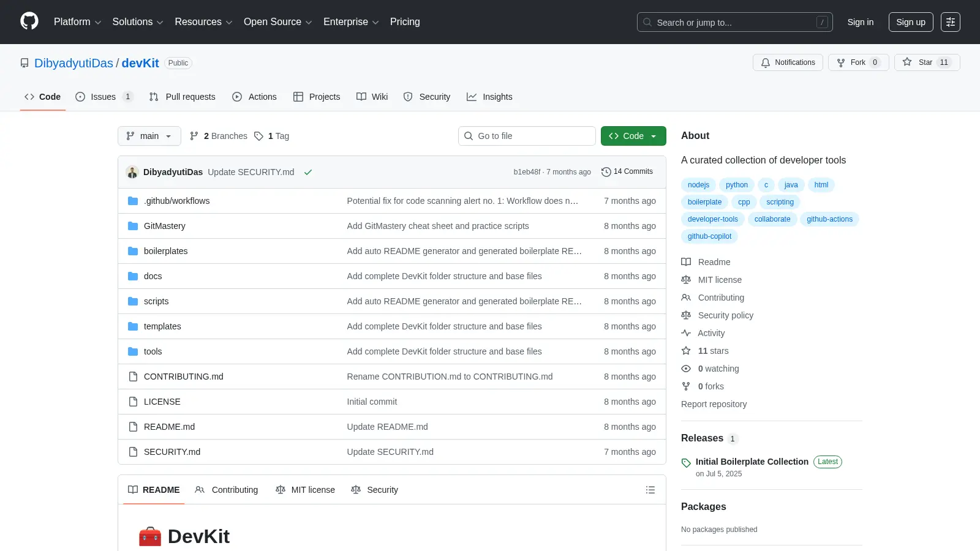980x551 pixels.
Task: Click the b1eb48f commit hash
Action: 527,172
